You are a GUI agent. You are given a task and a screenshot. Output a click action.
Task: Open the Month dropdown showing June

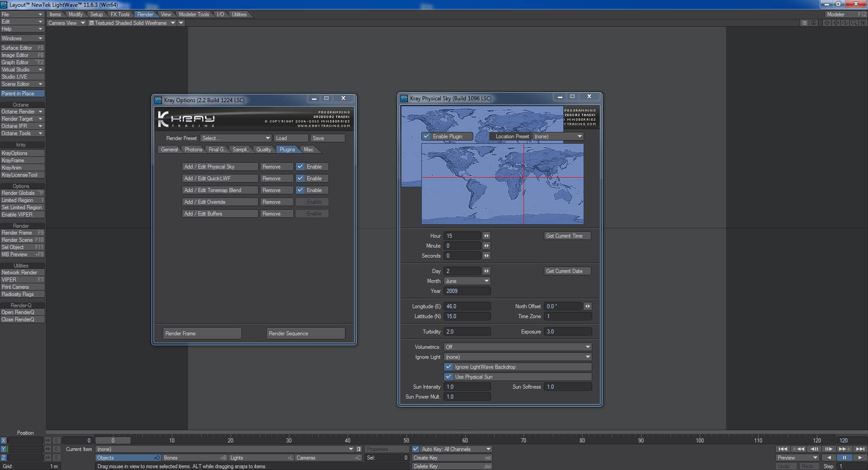pos(467,281)
